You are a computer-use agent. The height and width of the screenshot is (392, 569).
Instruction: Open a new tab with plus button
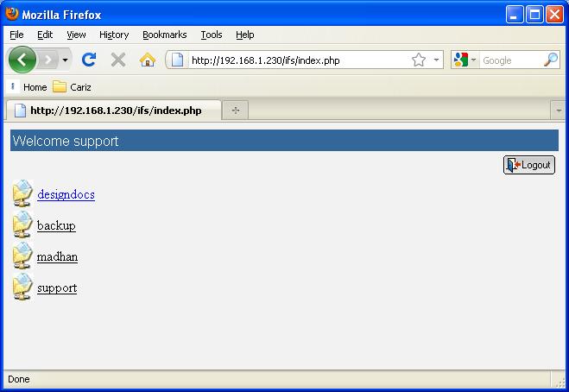pos(236,111)
